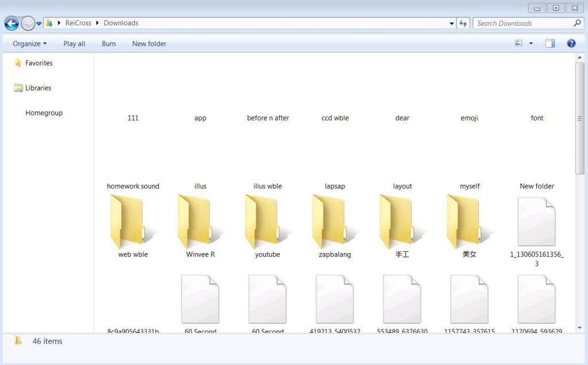Open the view options dropdown arrow
The image size is (588, 365).
[531, 44]
